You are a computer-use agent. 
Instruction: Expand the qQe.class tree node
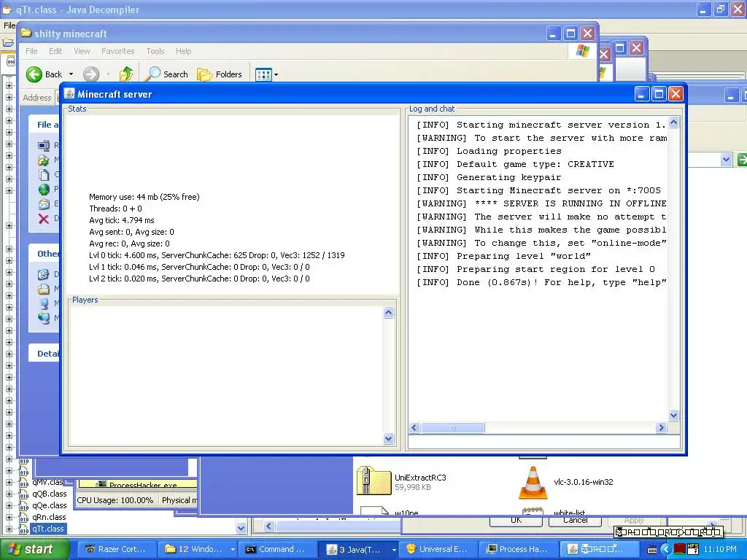(9, 506)
